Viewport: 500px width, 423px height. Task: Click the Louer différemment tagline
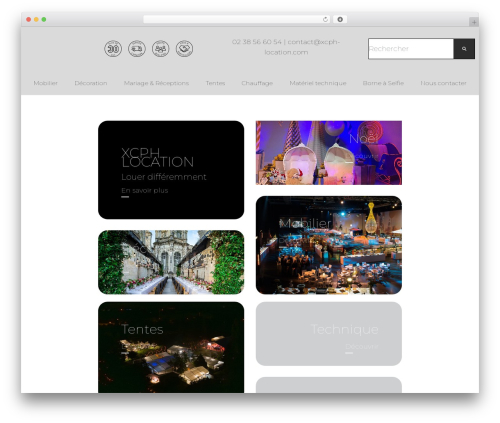[164, 177]
